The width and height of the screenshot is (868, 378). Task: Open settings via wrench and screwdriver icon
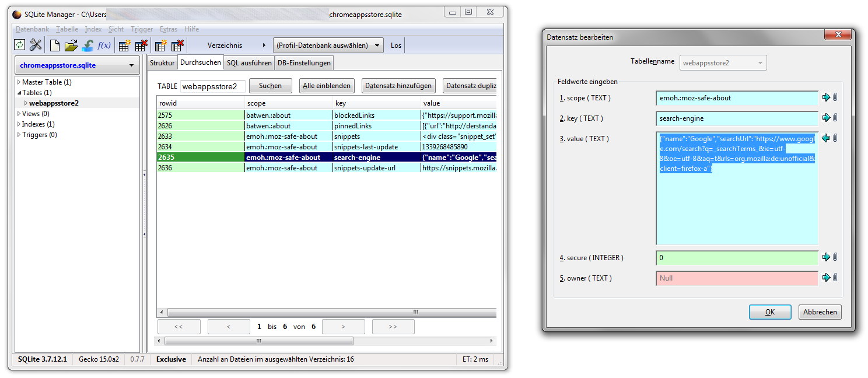36,45
